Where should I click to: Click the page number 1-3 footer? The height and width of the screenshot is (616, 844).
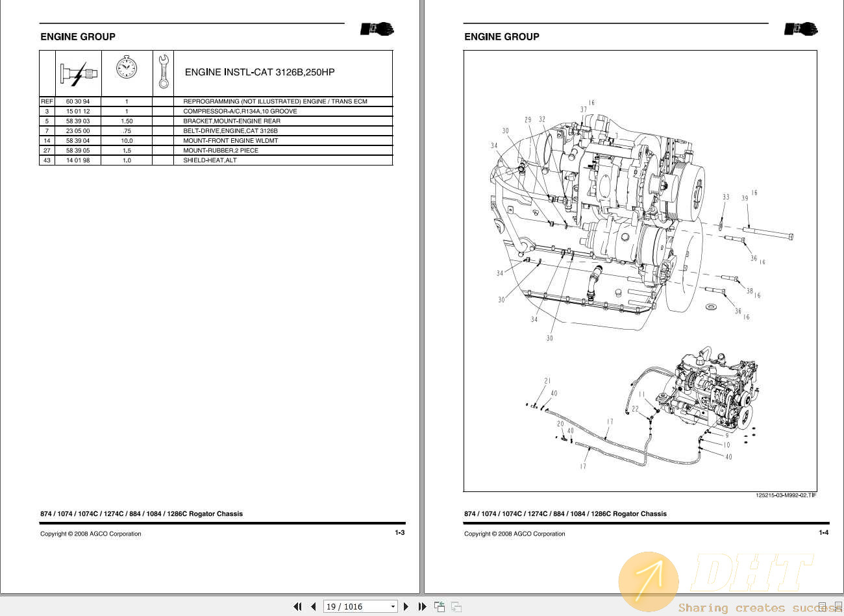[x=400, y=532]
